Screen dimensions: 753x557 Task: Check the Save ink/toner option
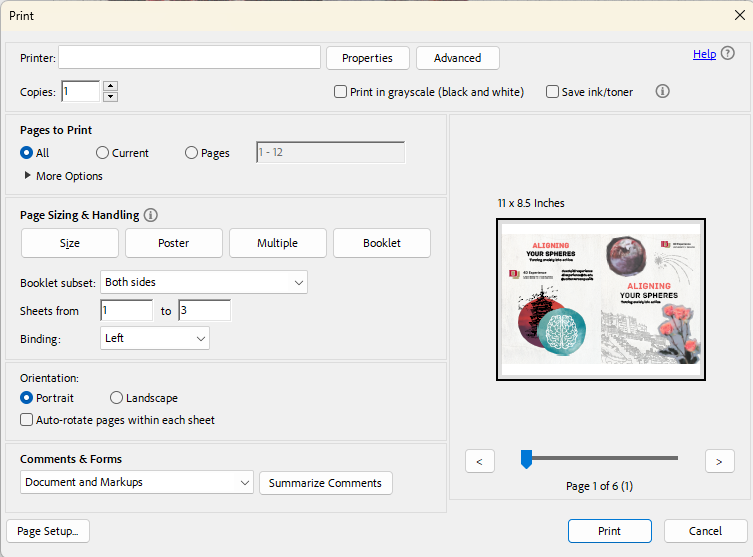coord(552,92)
